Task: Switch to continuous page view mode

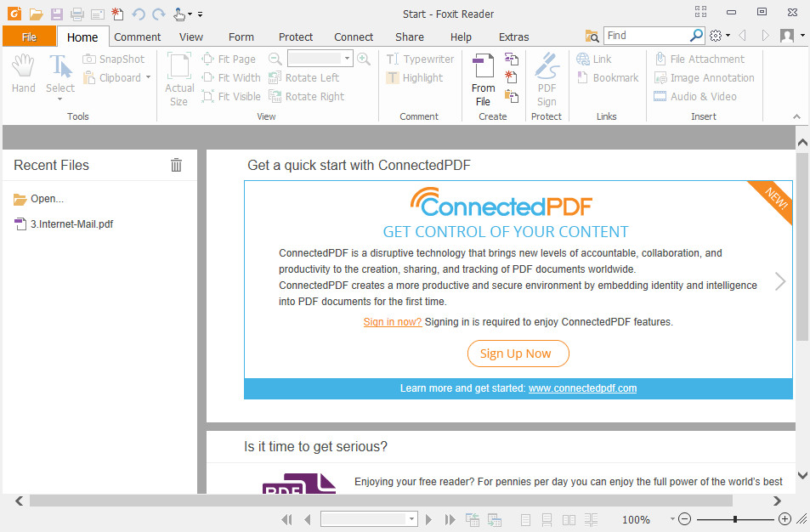Action: point(547,519)
